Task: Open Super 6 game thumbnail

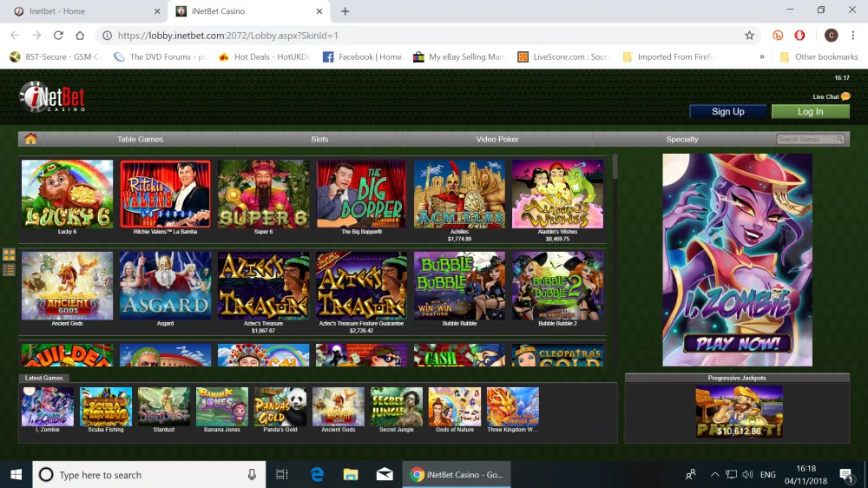Action: (263, 194)
